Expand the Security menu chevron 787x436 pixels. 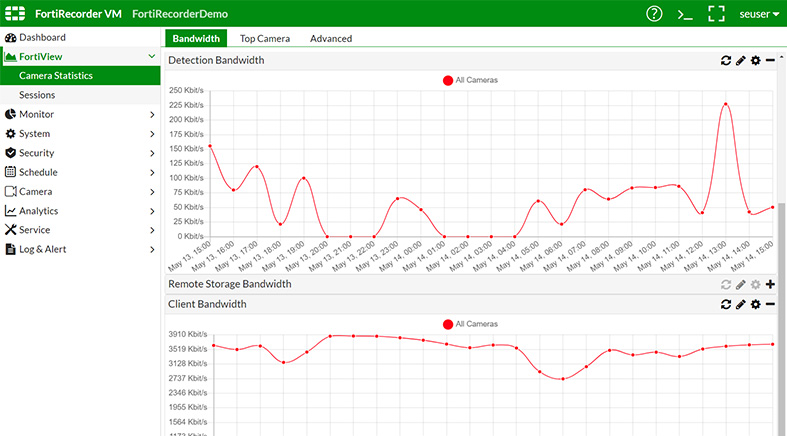tap(152, 153)
